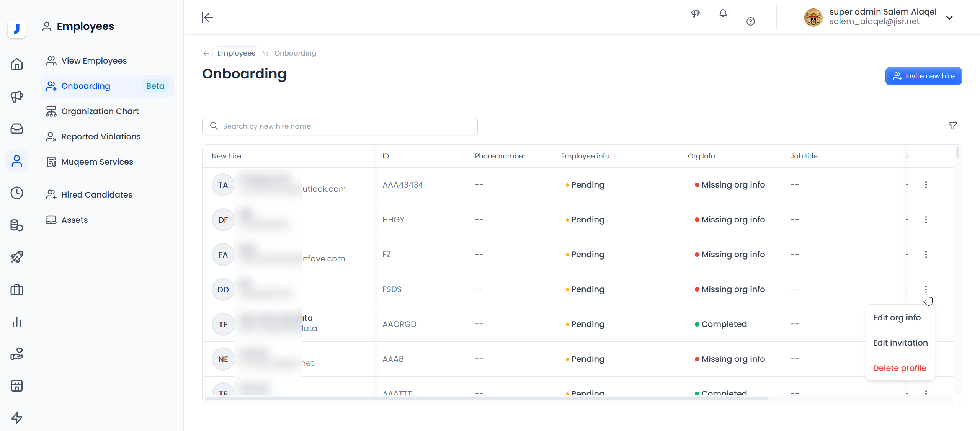Expand the super admin account dropdown
The height and width of the screenshot is (431, 980).
(949, 18)
